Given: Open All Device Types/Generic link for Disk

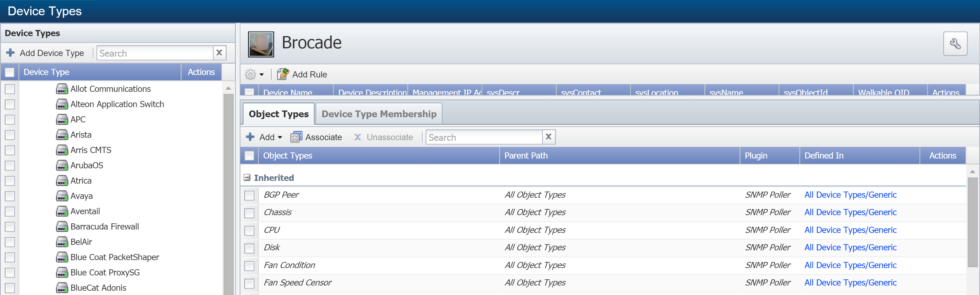Looking at the screenshot, I should click(850, 248).
